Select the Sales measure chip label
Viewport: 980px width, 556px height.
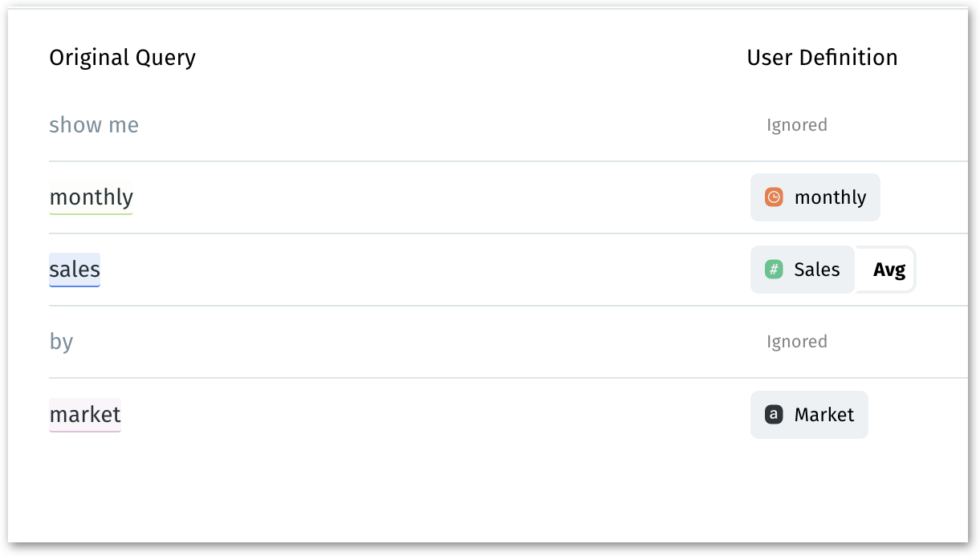click(816, 270)
